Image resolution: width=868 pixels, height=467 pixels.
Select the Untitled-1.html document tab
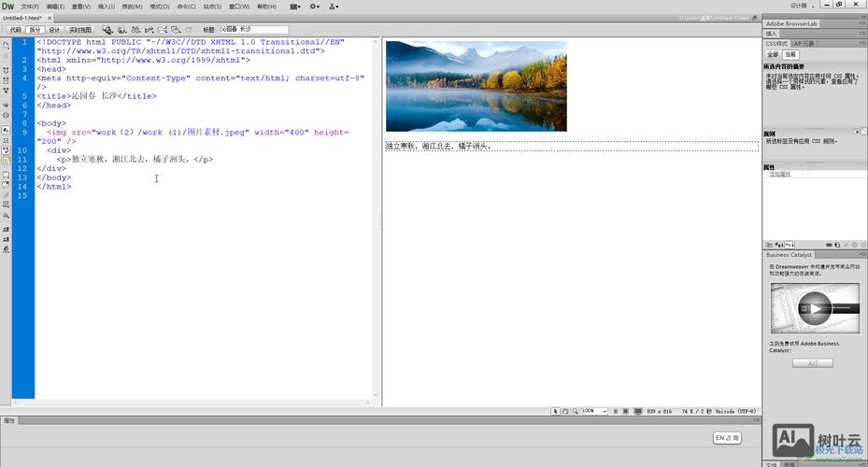click(22, 18)
